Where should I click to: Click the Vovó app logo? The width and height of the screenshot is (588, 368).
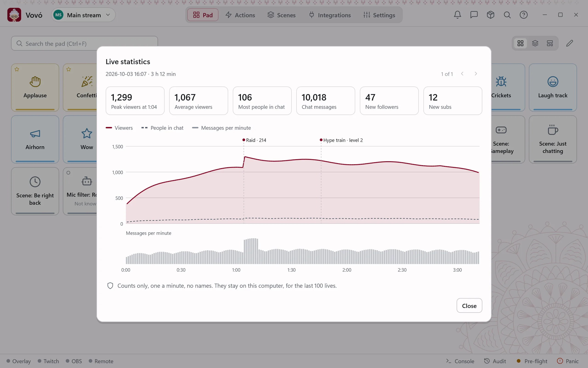point(14,15)
